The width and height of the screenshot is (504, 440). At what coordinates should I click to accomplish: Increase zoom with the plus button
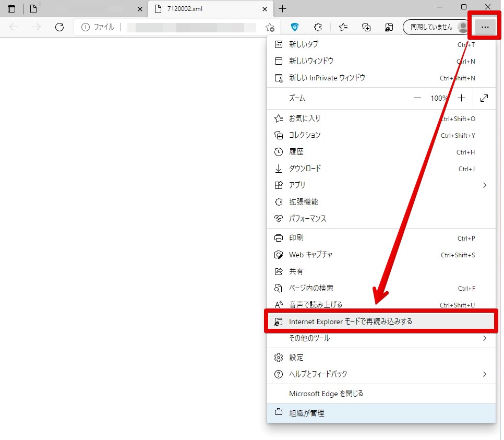click(461, 98)
